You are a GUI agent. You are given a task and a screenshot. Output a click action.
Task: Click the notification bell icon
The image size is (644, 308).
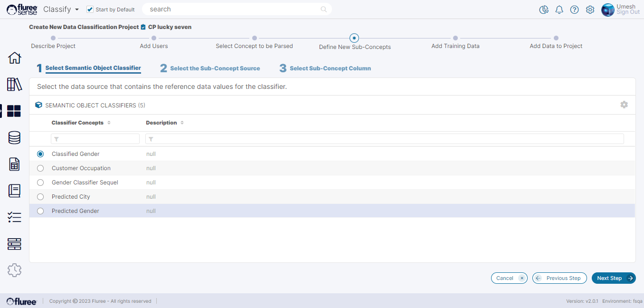coord(559,10)
